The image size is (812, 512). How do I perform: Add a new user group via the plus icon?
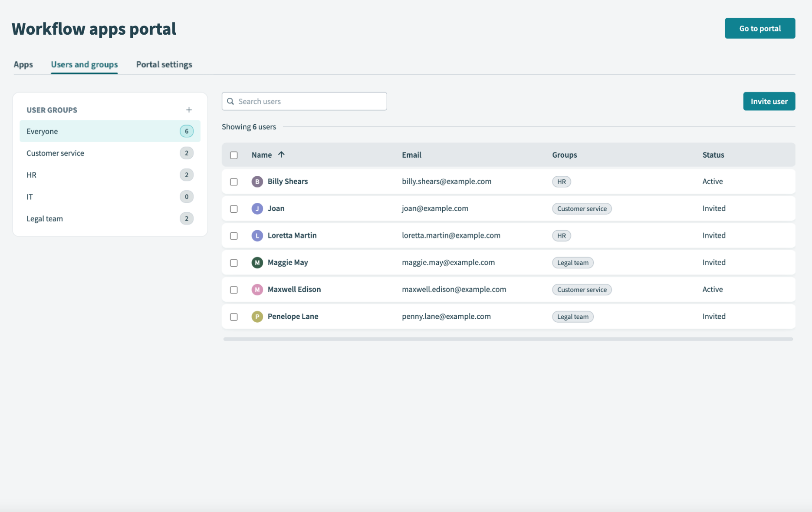click(189, 109)
